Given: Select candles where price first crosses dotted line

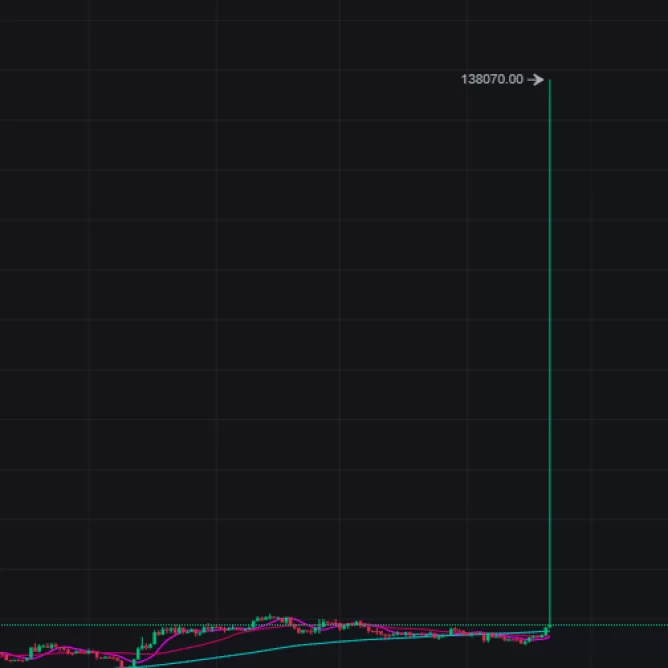Looking at the screenshot, I should coord(258,621).
